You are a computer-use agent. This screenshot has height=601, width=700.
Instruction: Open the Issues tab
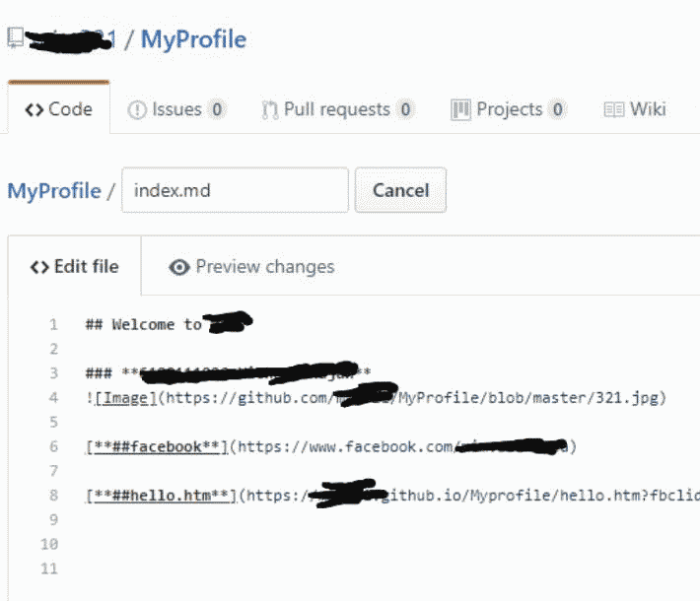pos(176,109)
